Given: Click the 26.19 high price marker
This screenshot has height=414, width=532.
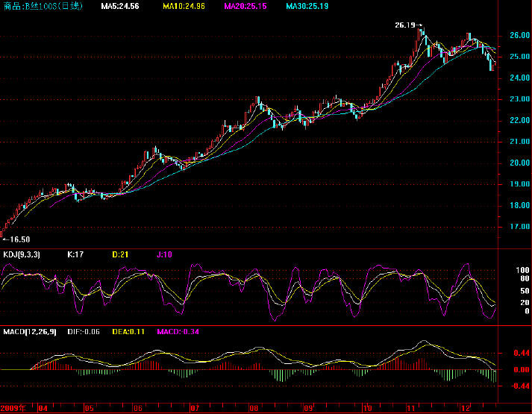Looking at the screenshot, I should pos(406,25).
